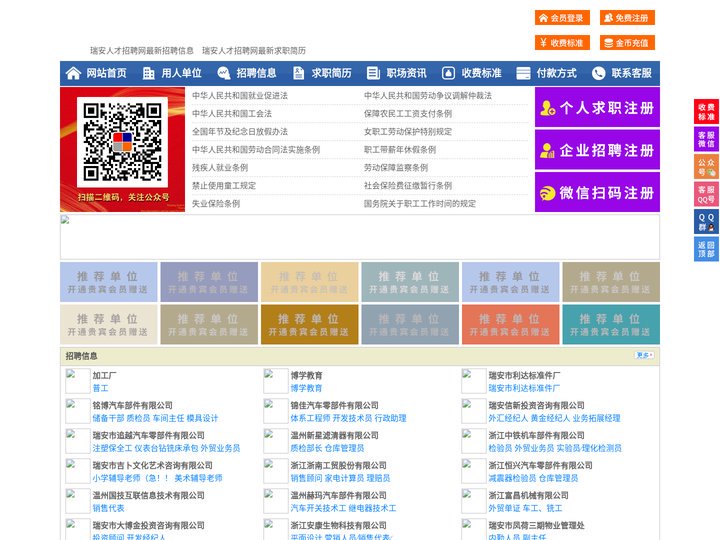Open the orange 收费标准 button at top
Image resolution: width=720 pixels, height=540 pixels.
pyautogui.click(x=562, y=43)
